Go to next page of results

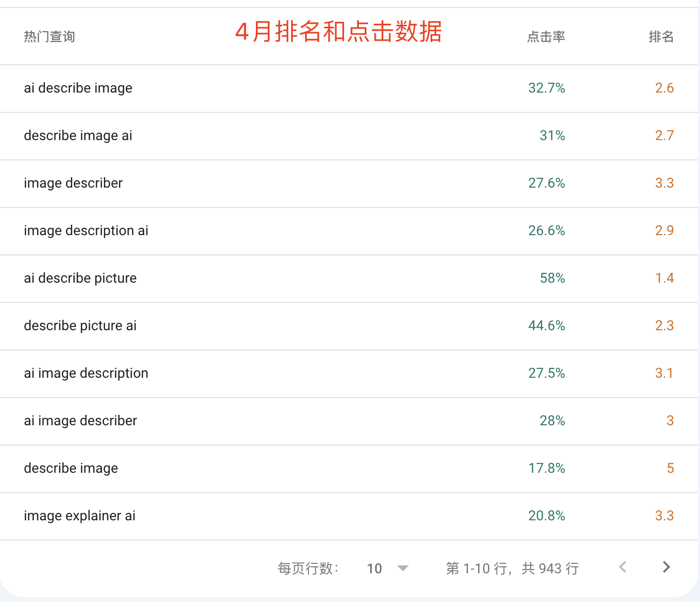click(x=666, y=567)
